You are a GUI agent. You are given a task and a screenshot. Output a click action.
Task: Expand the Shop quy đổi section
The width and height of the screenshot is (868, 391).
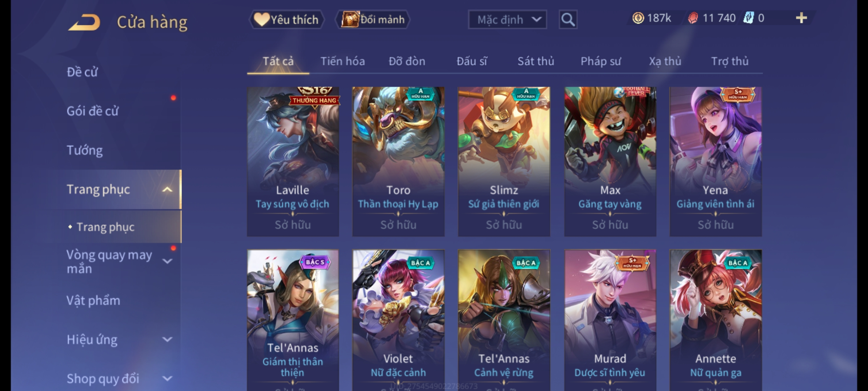(167, 379)
